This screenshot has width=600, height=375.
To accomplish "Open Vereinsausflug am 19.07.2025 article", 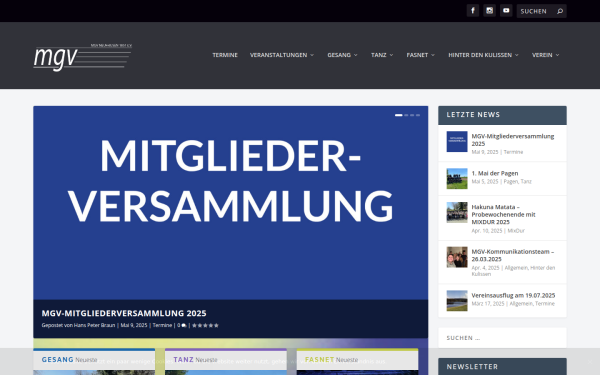I will 513,295.
